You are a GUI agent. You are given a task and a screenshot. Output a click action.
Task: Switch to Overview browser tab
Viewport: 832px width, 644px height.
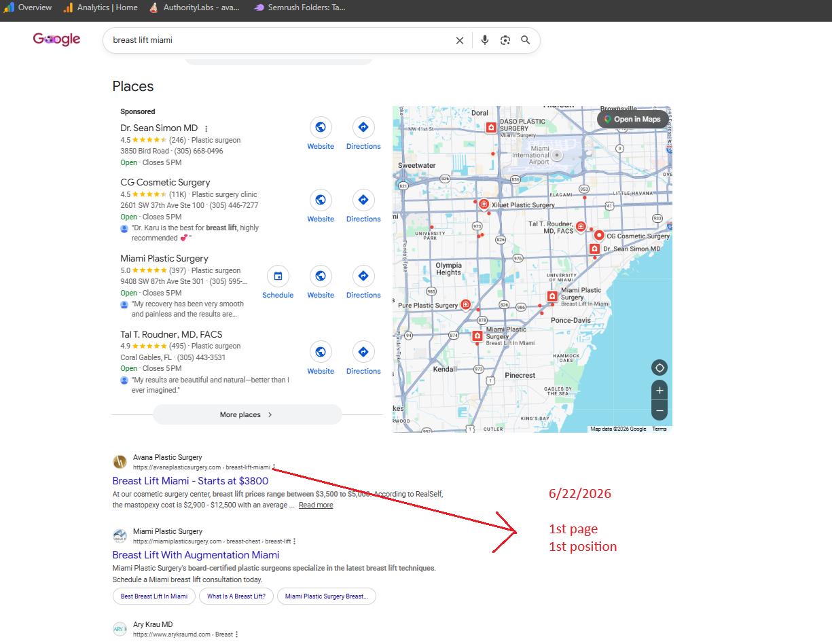click(x=28, y=7)
